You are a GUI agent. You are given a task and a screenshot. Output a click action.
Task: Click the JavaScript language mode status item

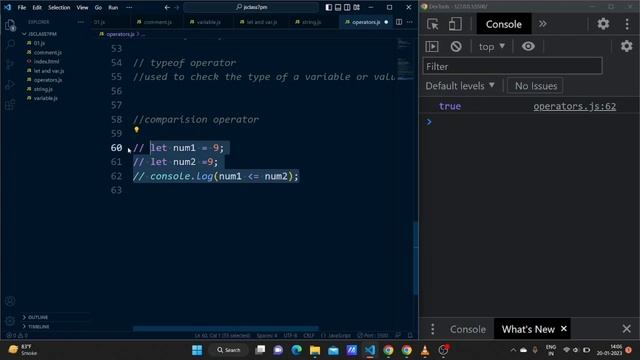(x=336, y=336)
